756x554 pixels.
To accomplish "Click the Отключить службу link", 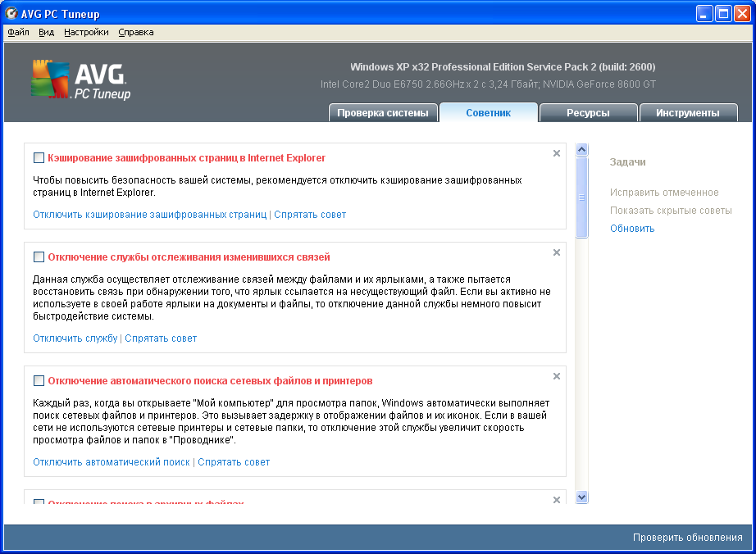I will [x=75, y=338].
